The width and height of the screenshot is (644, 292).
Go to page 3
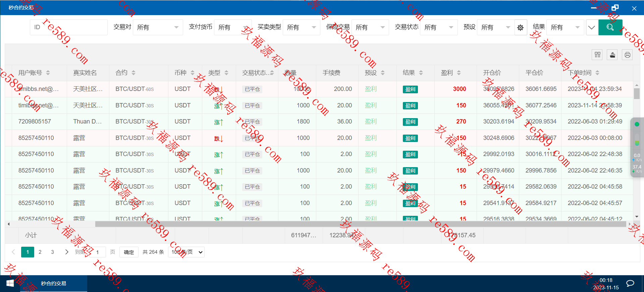tap(52, 252)
